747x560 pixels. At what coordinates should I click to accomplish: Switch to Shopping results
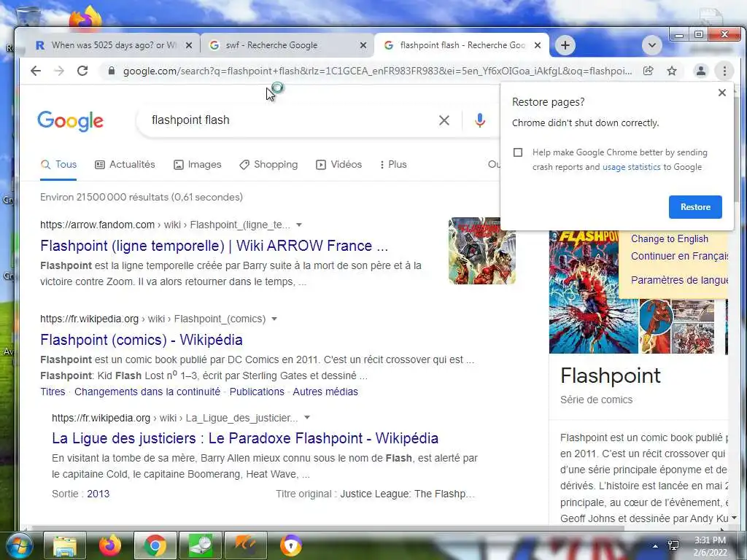click(x=268, y=164)
